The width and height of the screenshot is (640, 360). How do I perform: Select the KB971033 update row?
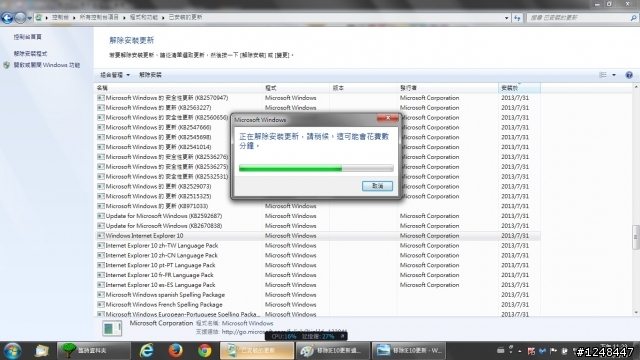(318, 206)
